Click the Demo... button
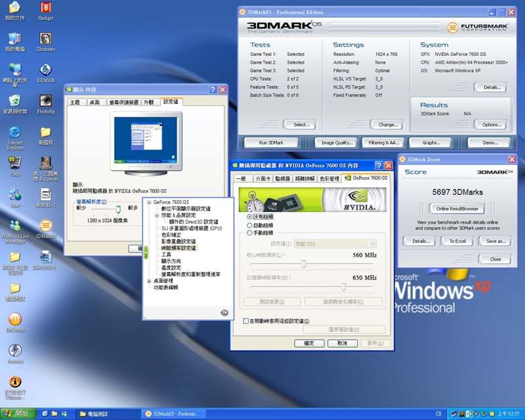 [490, 142]
